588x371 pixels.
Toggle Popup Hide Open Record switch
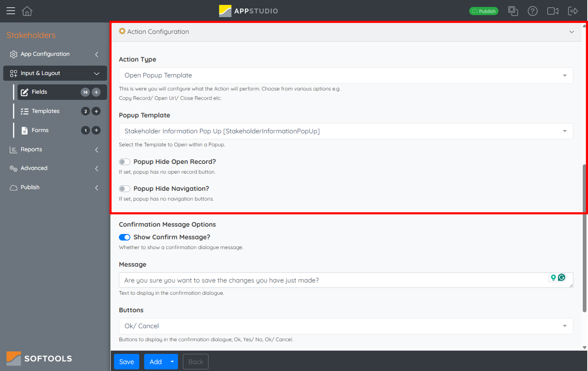[x=125, y=162]
